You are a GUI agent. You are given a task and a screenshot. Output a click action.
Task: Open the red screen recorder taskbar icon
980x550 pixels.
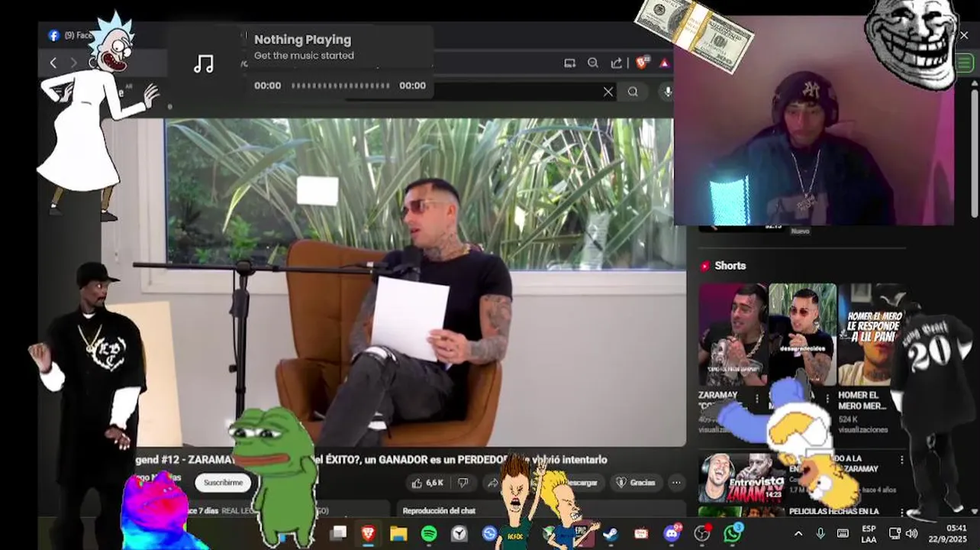point(641,533)
